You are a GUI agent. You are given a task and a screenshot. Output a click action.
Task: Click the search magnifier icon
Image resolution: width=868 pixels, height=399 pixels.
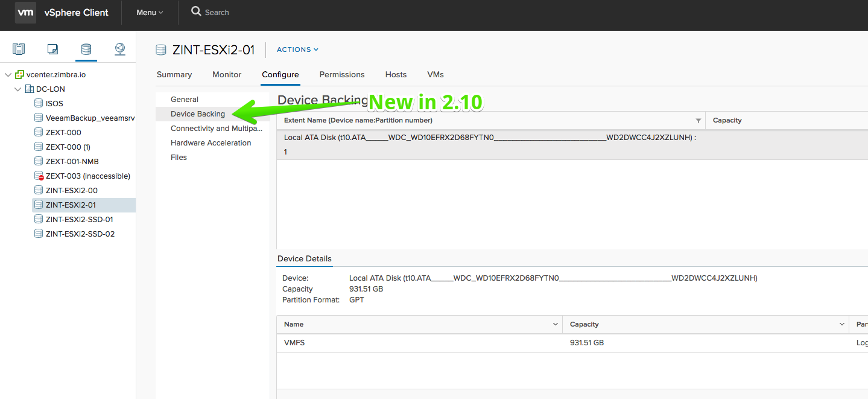pos(196,11)
